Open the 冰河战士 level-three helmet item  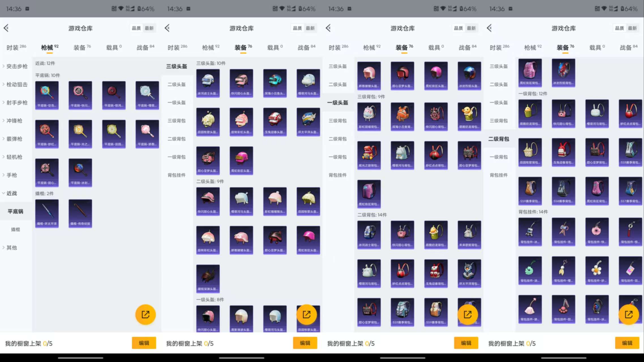[x=208, y=83]
